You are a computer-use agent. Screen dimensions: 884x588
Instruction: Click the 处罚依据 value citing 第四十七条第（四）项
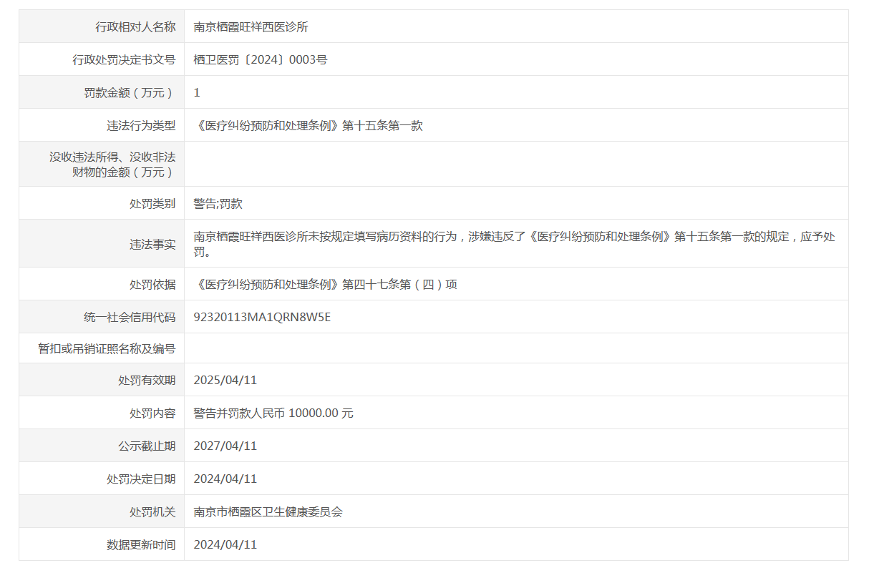[326, 285]
